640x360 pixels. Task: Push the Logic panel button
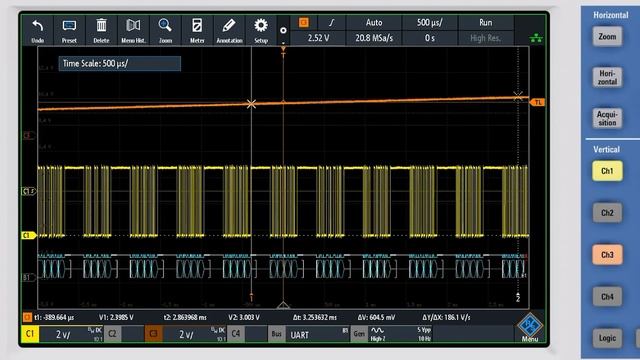[x=607, y=338]
